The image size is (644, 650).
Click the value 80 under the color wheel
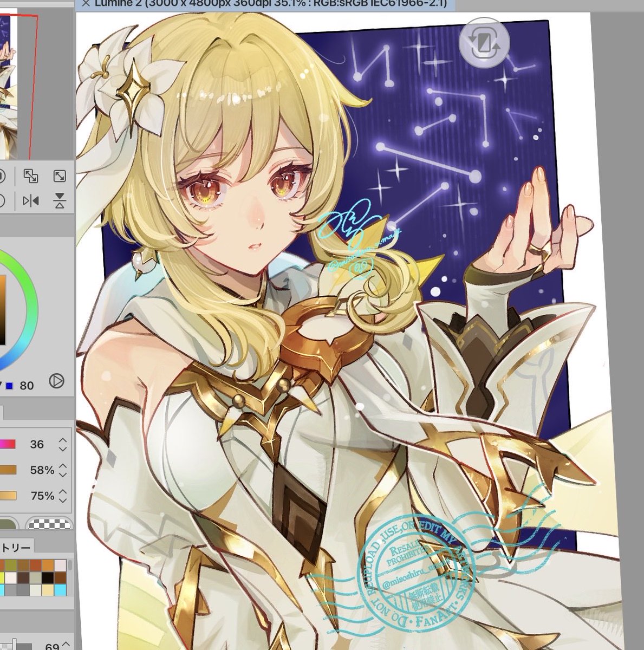pos(27,386)
